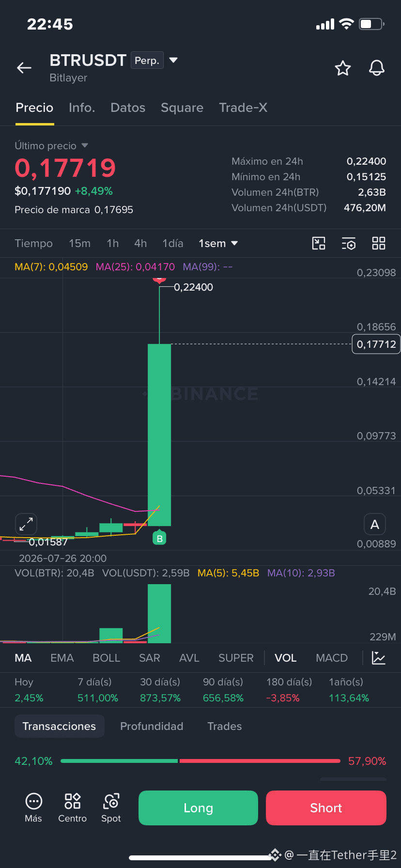Switch to the Precio tab
Screen dimensions: 401x868
pos(34,108)
